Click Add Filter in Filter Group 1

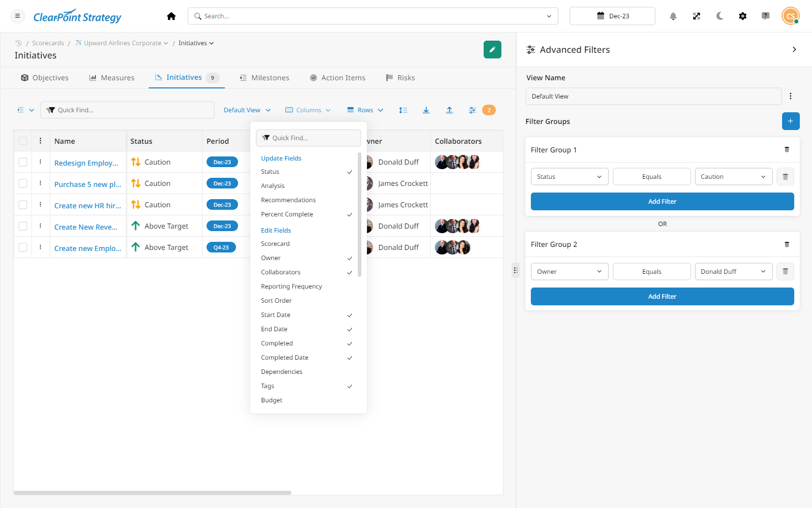coord(662,202)
